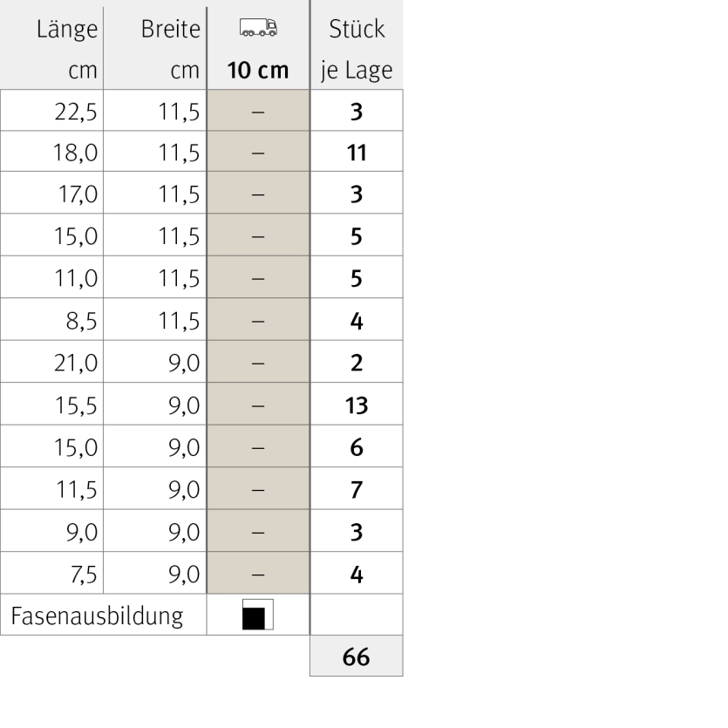Screen dimensions: 728x728
Task: Select the 17,0 length cell
Action: (51, 193)
